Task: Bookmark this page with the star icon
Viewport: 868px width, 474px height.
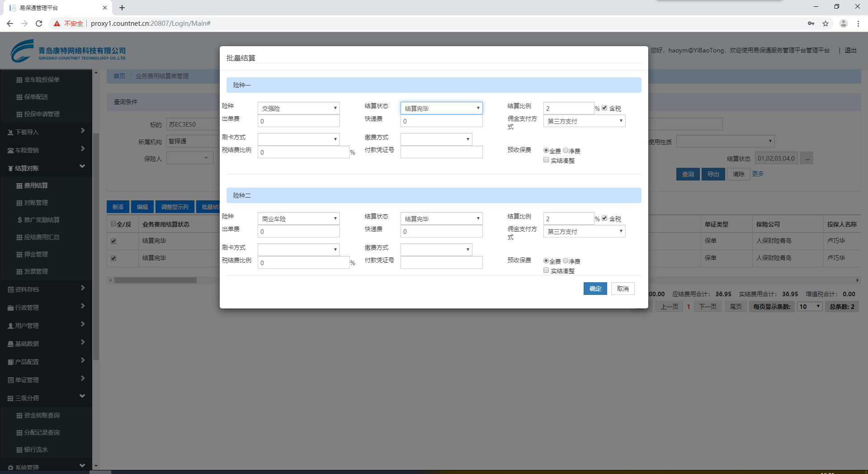Action: coord(826,24)
